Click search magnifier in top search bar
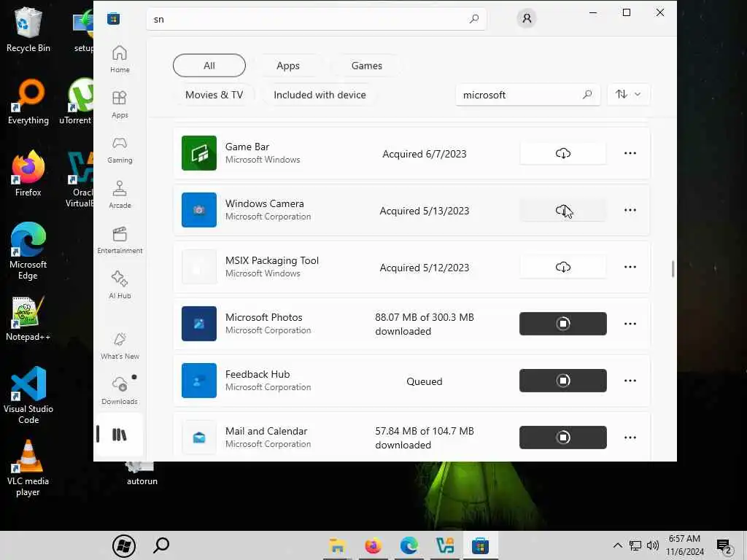747x560 pixels. pos(474,19)
